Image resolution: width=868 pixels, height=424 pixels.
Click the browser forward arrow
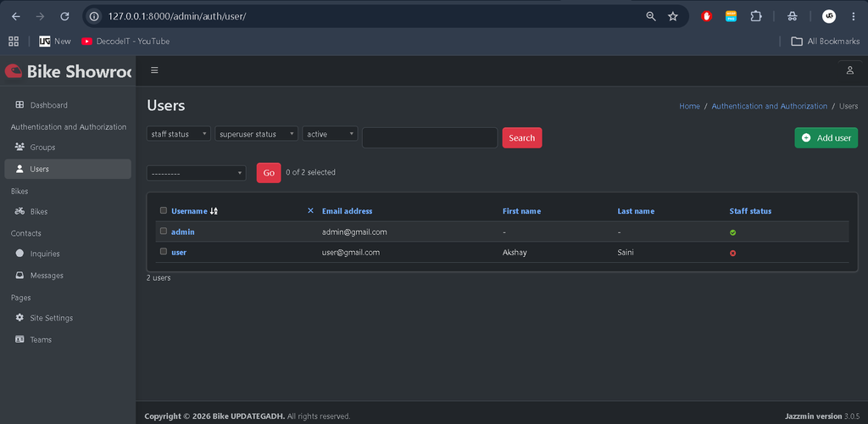point(40,17)
